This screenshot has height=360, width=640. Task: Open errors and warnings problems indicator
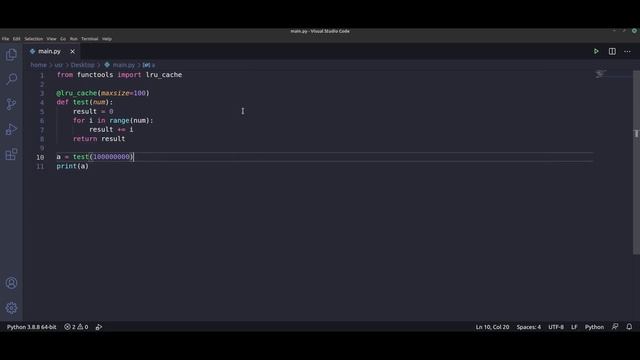click(x=76, y=327)
